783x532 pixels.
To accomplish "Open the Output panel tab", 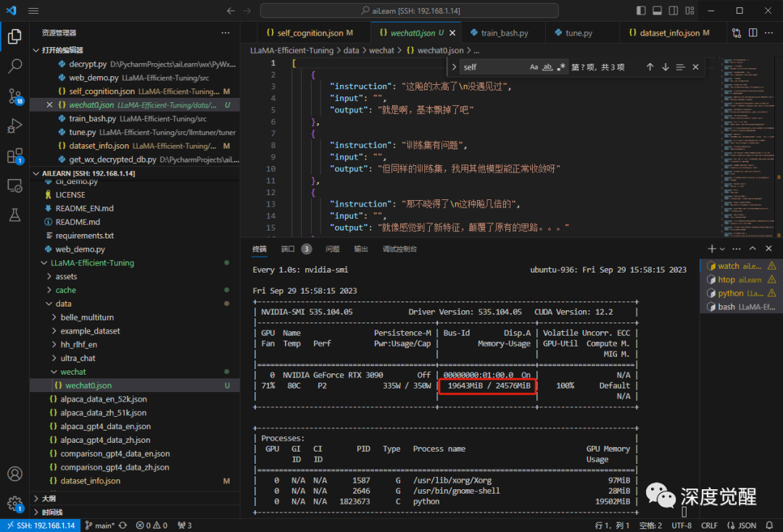I will (x=361, y=249).
